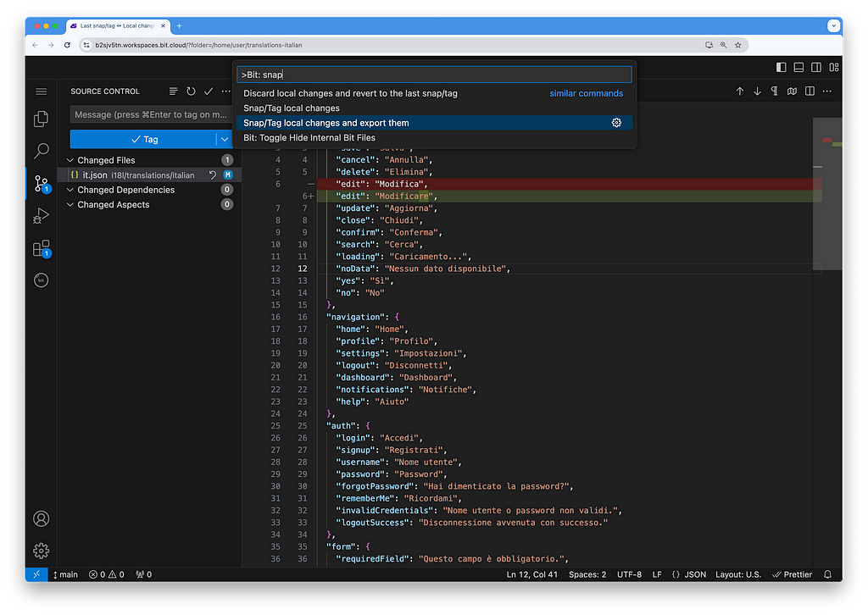Refresh the Source Control view
The width and height of the screenshot is (868, 615).
coord(191,91)
